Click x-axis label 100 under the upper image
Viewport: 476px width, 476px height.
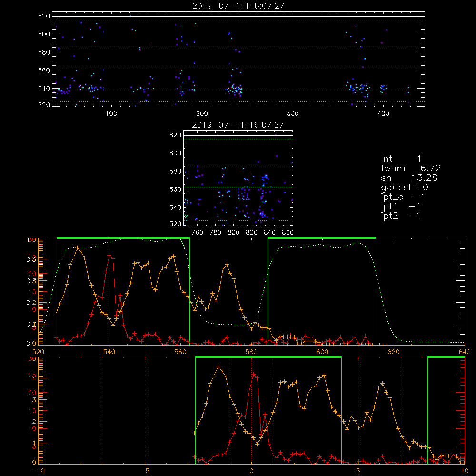(x=111, y=114)
